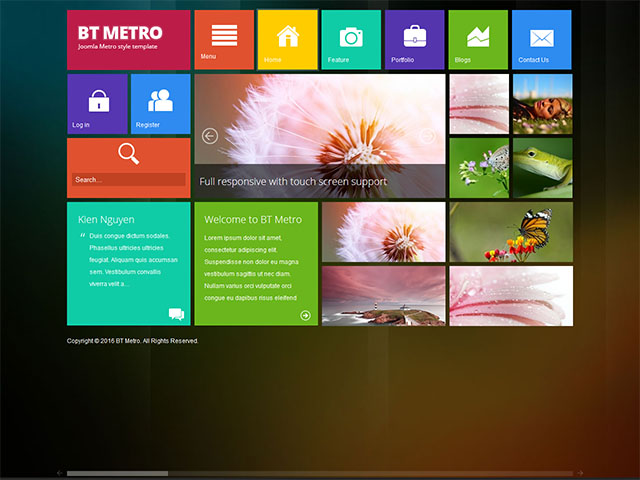Advance the slideshow with the right arrow
This screenshot has width=640, height=480.
428,136
